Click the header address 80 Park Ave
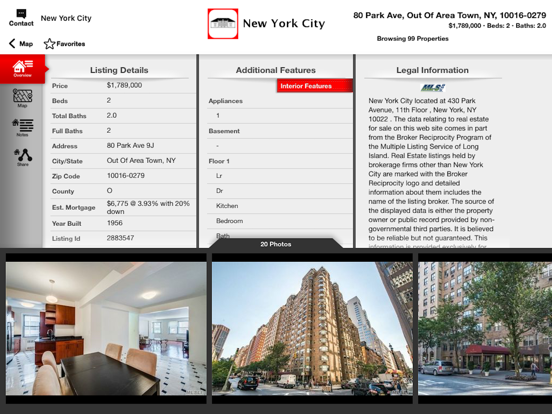Screen dimensions: 552x414 pyautogui.click(x=450, y=15)
